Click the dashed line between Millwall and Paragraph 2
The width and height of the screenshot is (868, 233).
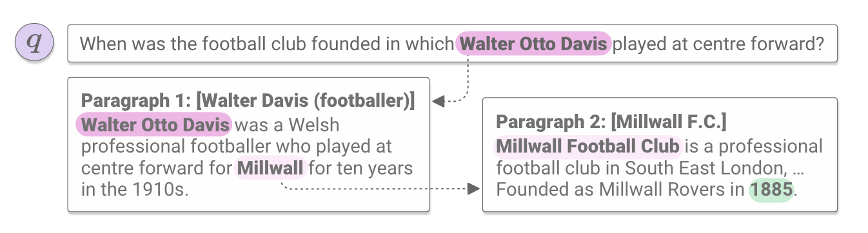point(374,187)
